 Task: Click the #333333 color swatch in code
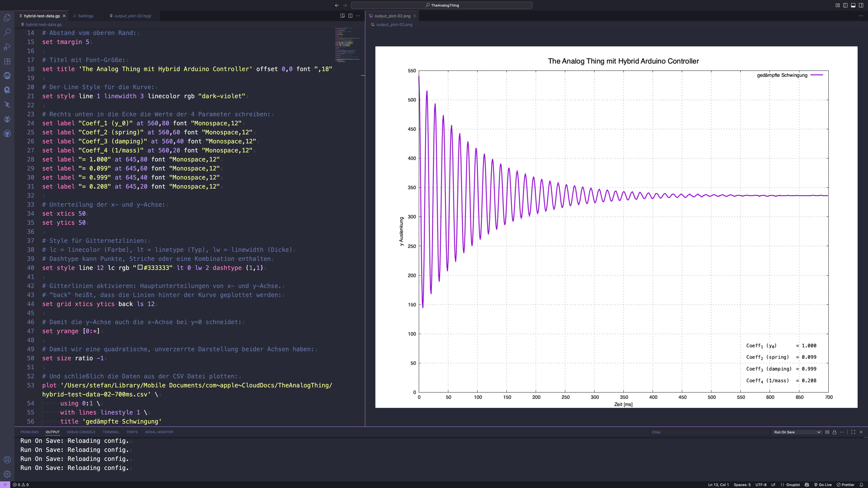coord(140,267)
